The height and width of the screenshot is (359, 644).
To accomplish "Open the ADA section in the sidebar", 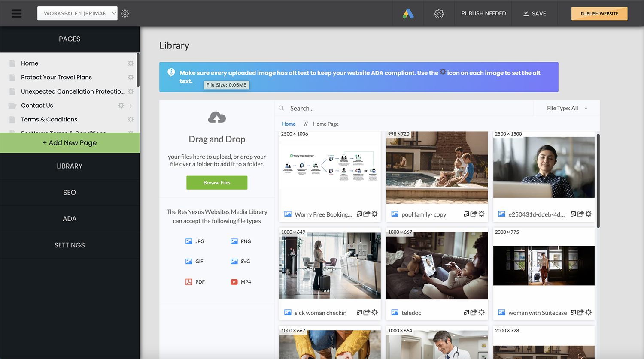I will pyautogui.click(x=70, y=219).
